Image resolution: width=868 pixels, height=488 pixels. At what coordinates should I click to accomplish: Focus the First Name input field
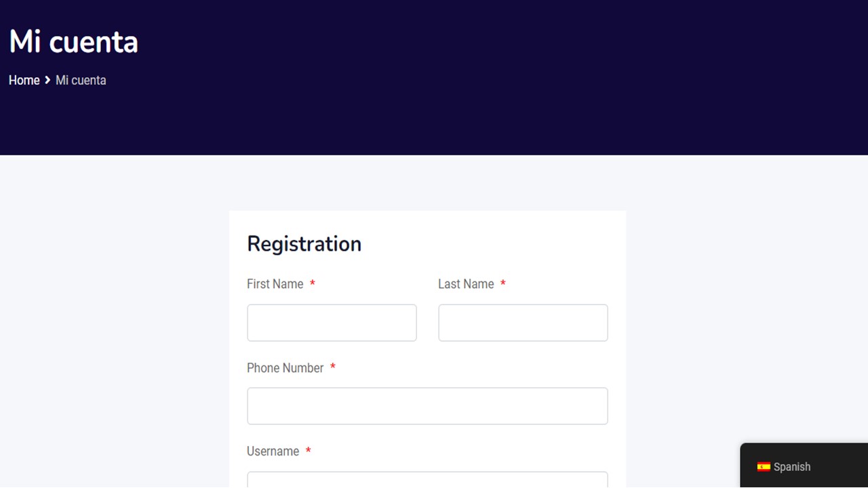coord(331,323)
